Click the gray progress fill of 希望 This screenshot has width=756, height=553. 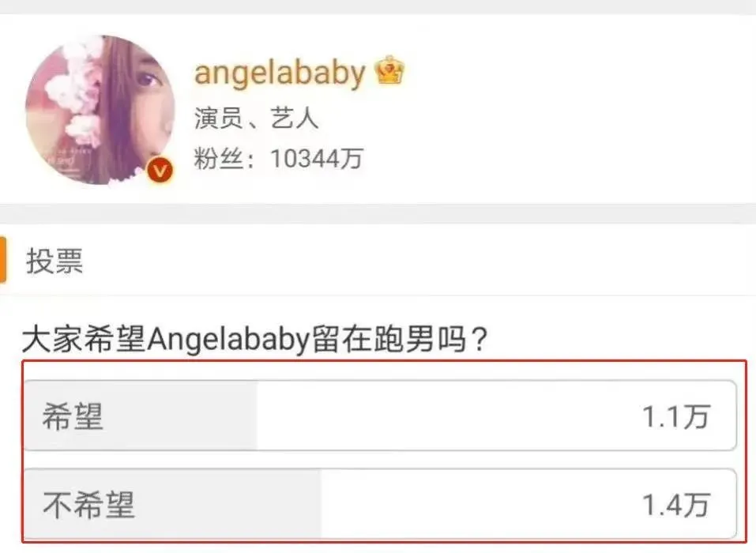pos(141,416)
